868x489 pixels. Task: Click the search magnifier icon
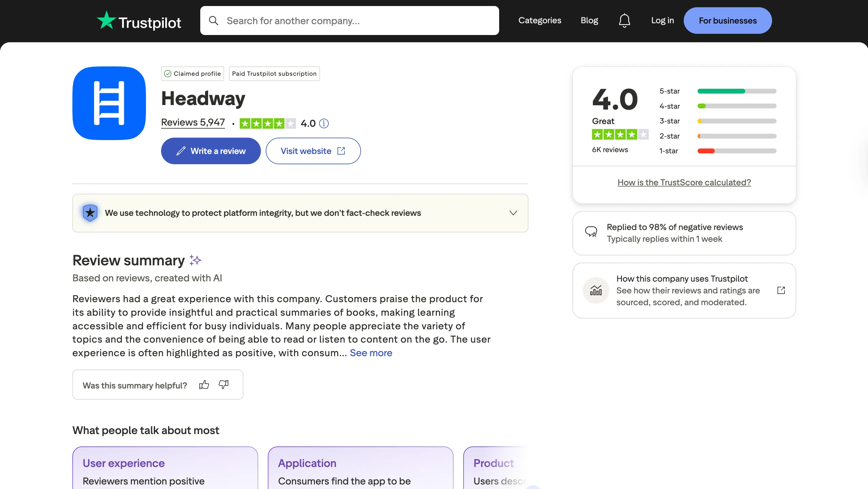[213, 21]
